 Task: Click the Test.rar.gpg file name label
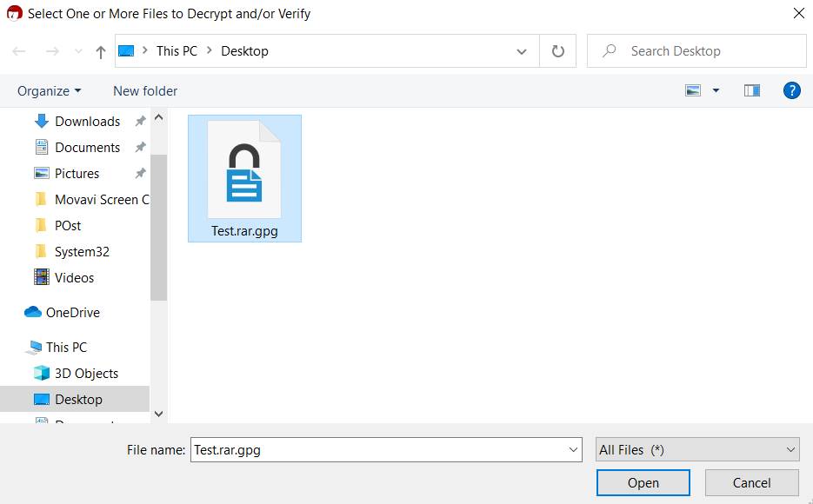point(244,231)
